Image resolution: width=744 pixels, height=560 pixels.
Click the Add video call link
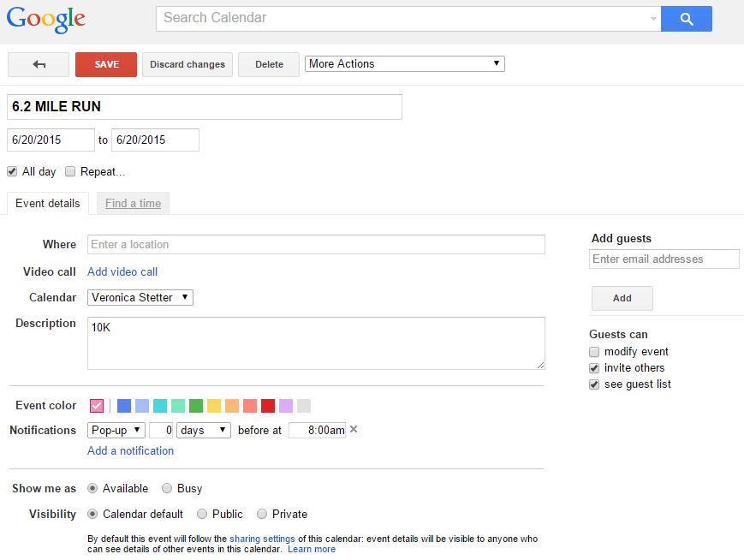pos(122,271)
